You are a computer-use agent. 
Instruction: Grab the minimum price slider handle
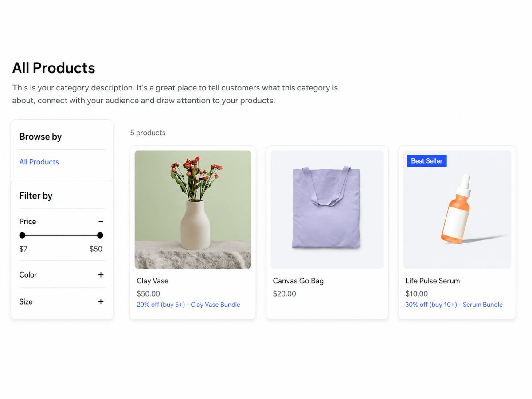tap(22, 235)
